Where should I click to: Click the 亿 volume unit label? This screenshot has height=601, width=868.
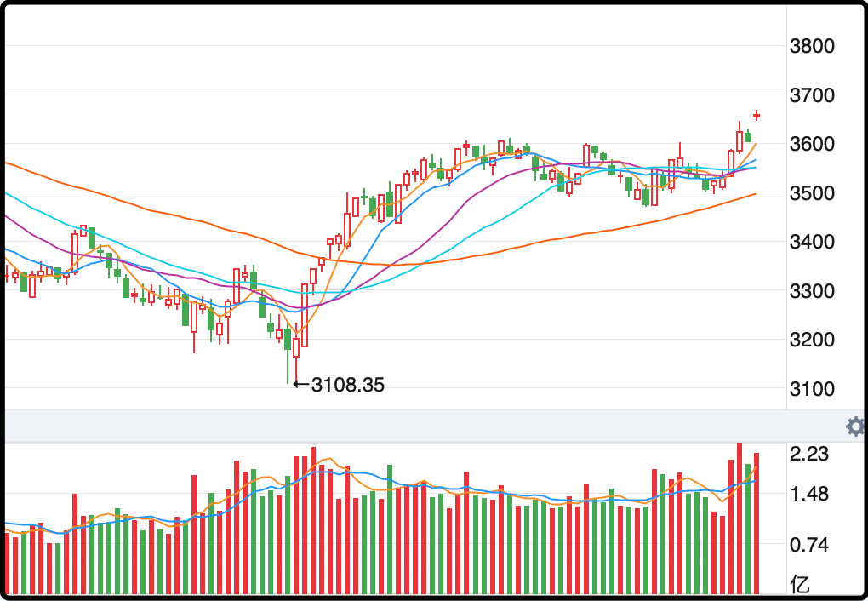801,584
